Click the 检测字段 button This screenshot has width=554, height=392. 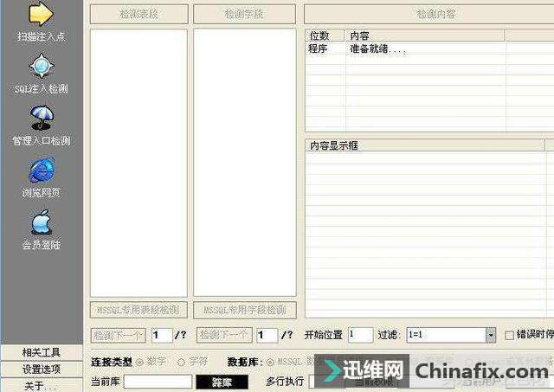click(x=245, y=15)
